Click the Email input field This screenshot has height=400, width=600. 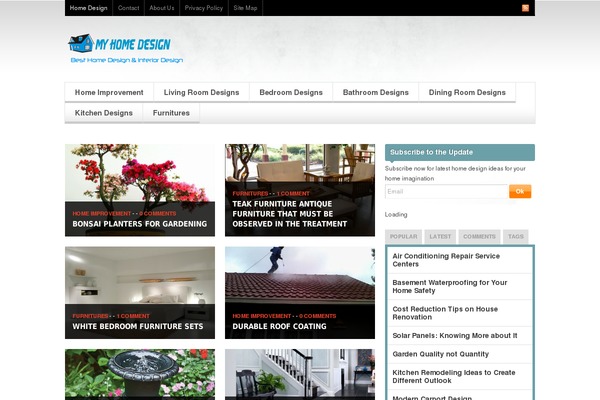tap(446, 191)
